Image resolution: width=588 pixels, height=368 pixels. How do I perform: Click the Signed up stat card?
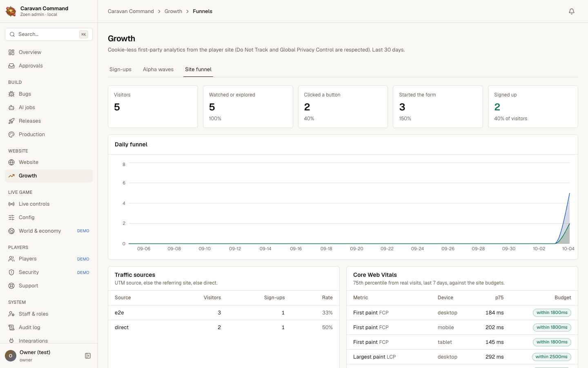point(533,107)
